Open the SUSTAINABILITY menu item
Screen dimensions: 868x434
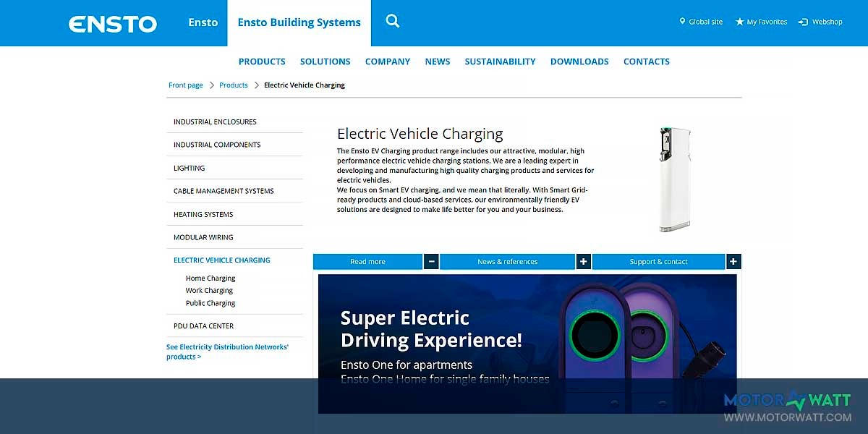500,61
